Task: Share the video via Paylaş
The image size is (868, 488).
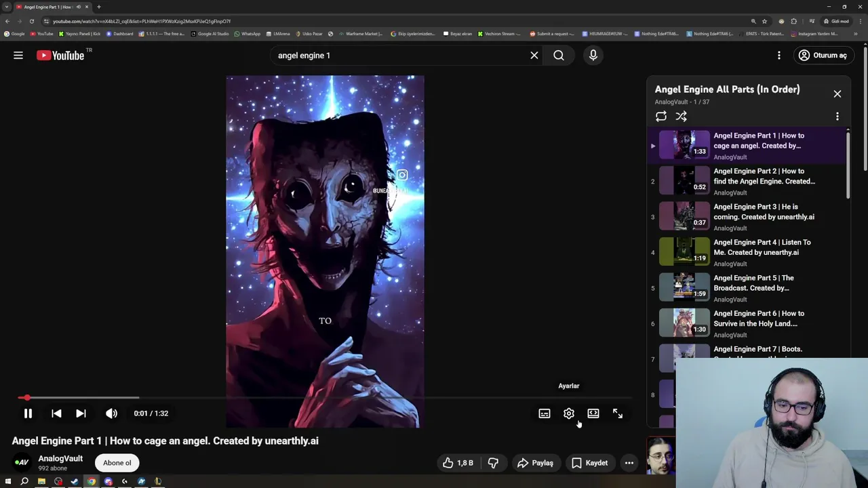Action: tap(535, 463)
